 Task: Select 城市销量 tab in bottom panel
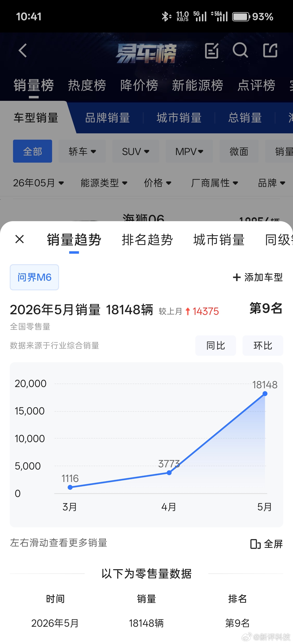tap(219, 239)
